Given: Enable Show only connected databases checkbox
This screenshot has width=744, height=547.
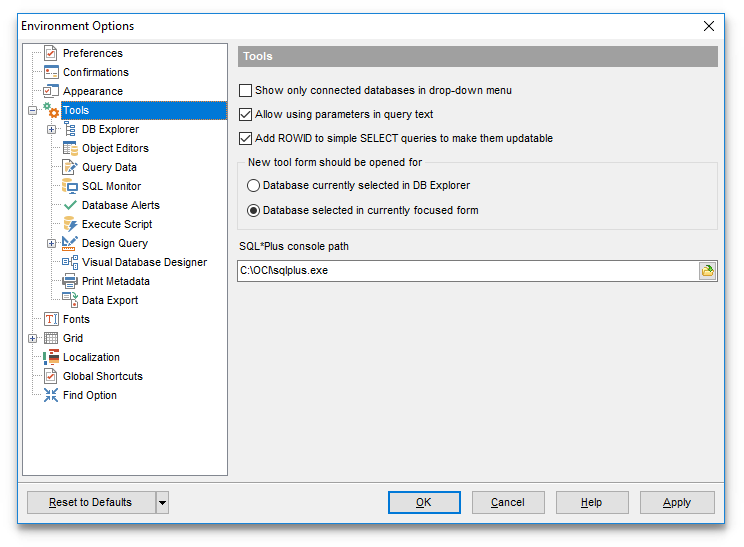Looking at the screenshot, I should (245, 90).
